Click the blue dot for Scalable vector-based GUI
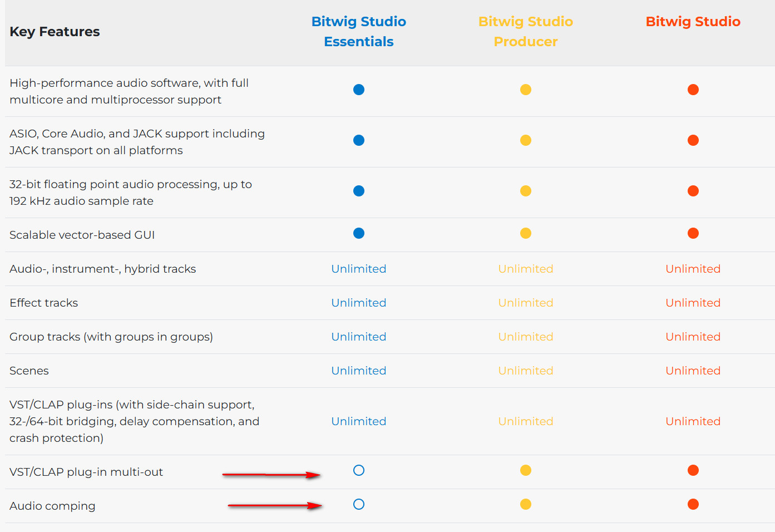The width and height of the screenshot is (775, 532). click(x=359, y=233)
